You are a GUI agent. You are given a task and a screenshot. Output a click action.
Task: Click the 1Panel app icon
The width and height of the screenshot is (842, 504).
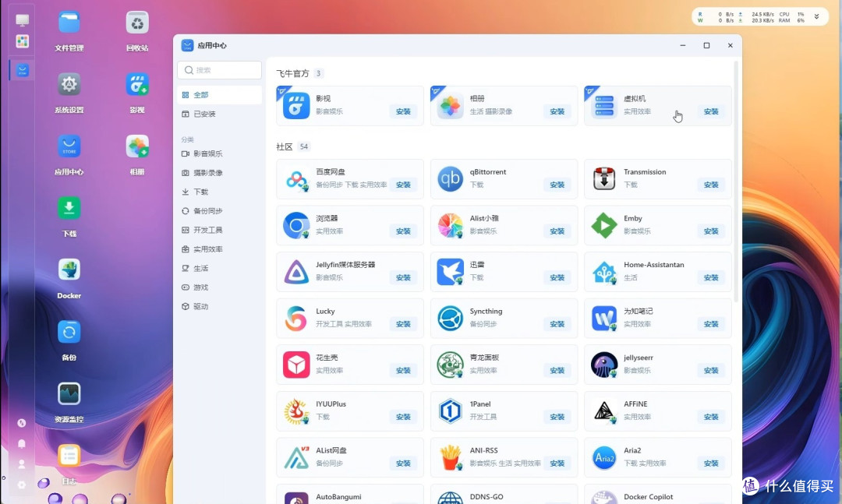tap(450, 411)
